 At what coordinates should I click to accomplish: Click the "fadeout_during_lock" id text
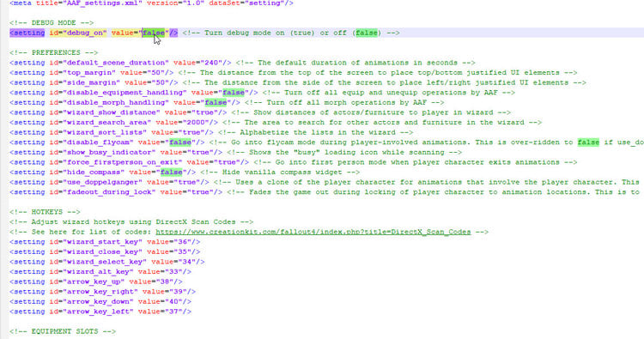pos(109,192)
